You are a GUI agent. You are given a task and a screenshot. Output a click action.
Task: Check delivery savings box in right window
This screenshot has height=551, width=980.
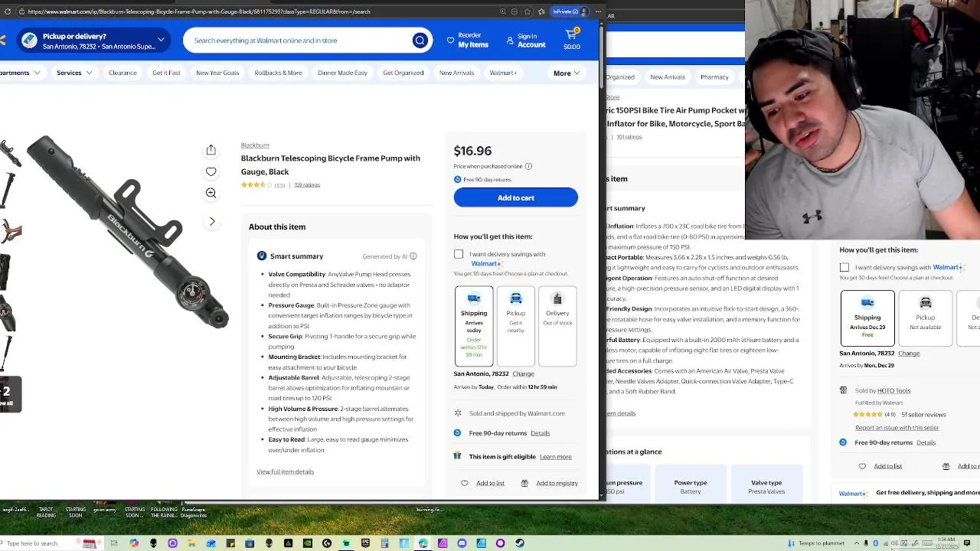coord(844,268)
